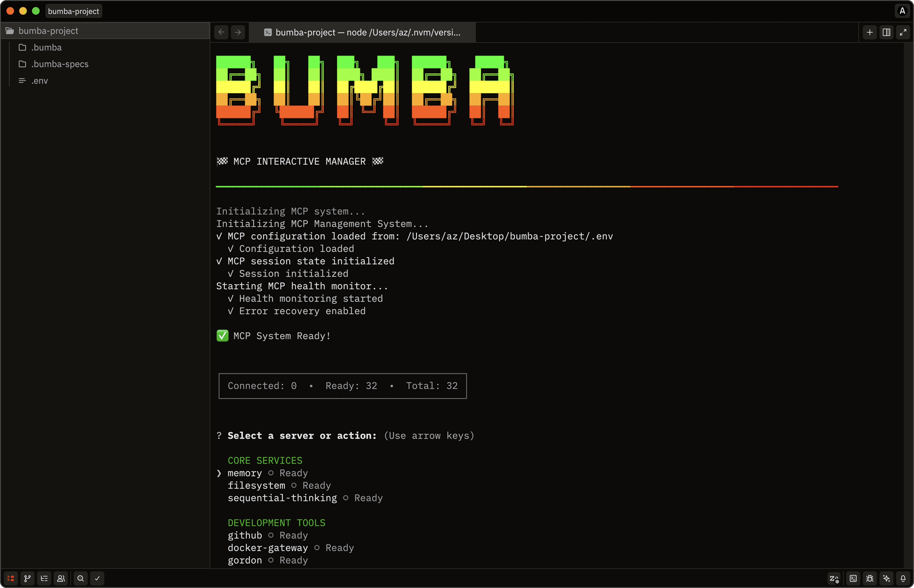Expand the .bumba-specs folder
914x588 pixels.
[59, 64]
